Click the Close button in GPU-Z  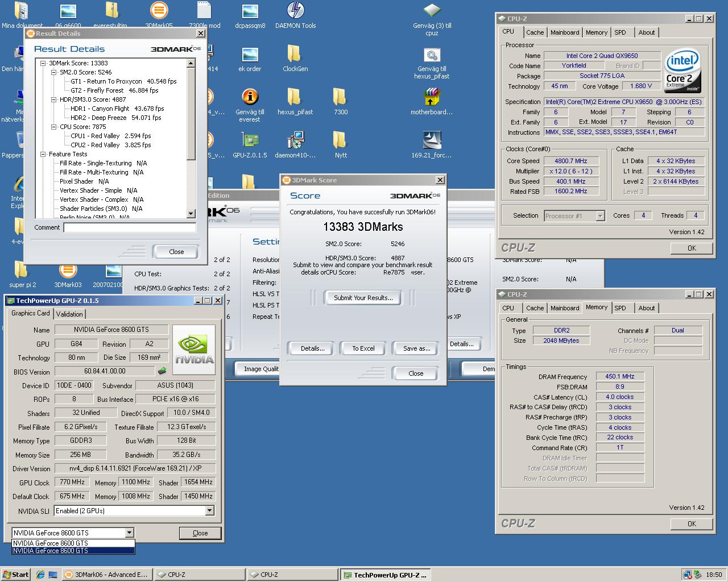200,533
